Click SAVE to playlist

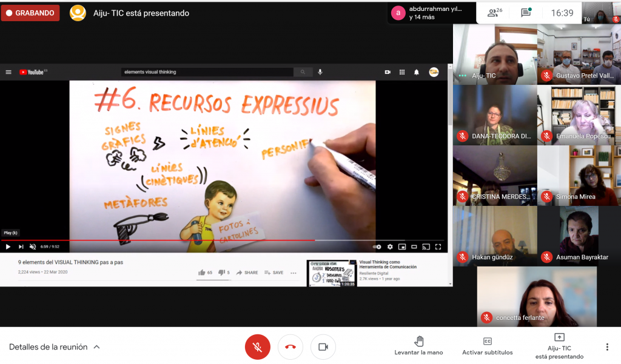(x=274, y=273)
